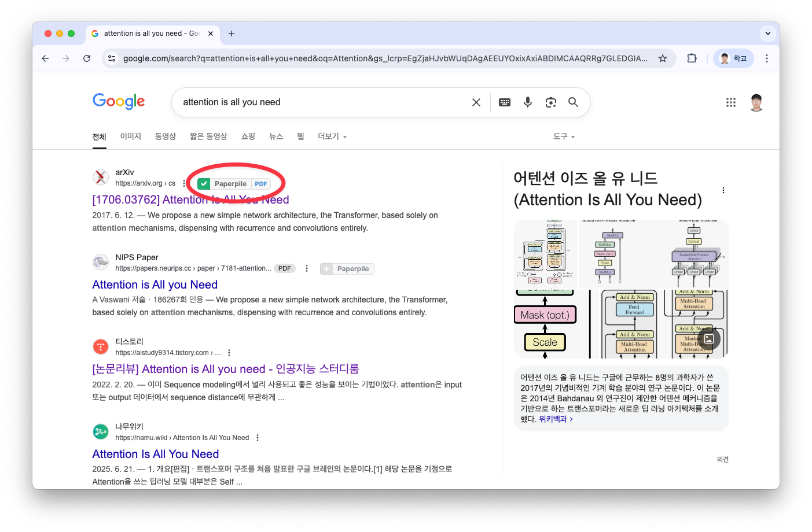Reload the current page
The width and height of the screenshot is (812, 532).
(87, 58)
